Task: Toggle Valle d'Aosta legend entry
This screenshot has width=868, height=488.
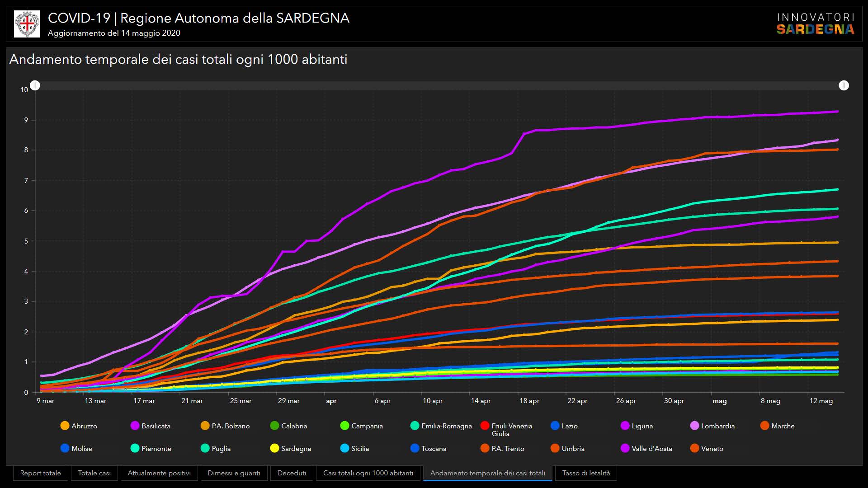Action: 625,448
